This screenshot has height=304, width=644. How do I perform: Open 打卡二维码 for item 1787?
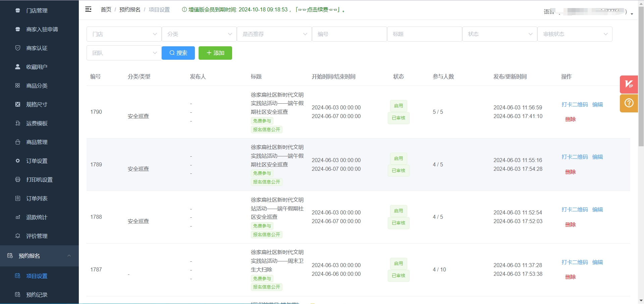[x=575, y=262]
